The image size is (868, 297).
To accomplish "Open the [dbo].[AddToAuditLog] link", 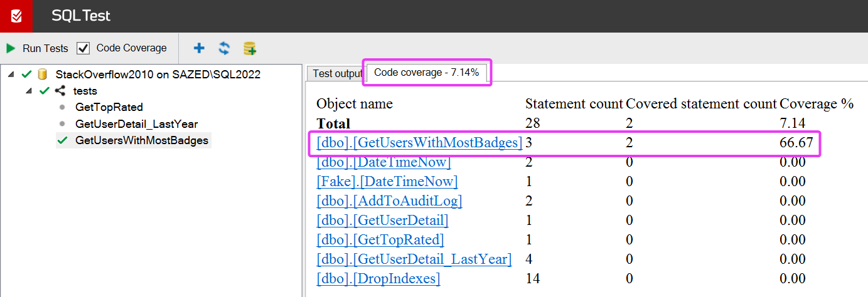I will pos(389,201).
